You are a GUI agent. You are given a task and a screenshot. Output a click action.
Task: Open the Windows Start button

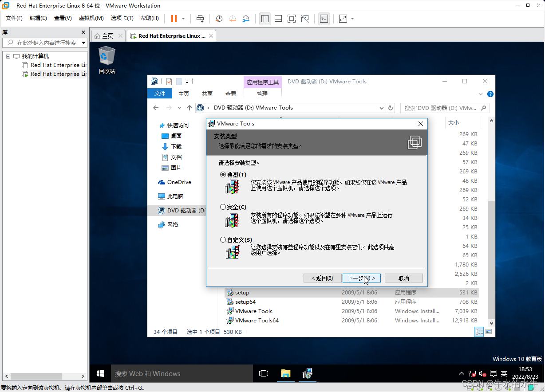[x=100, y=374]
